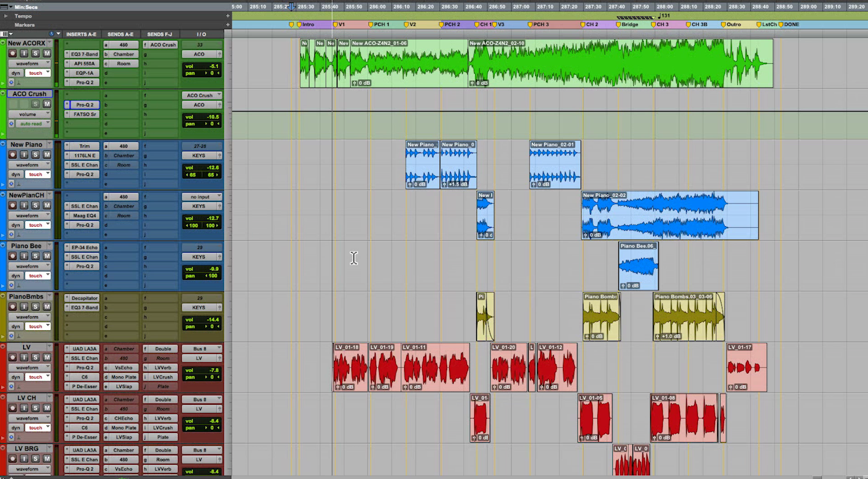Add a new marker with plus icon
This screenshot has width=868, height=479.
[x=228, y=25]
